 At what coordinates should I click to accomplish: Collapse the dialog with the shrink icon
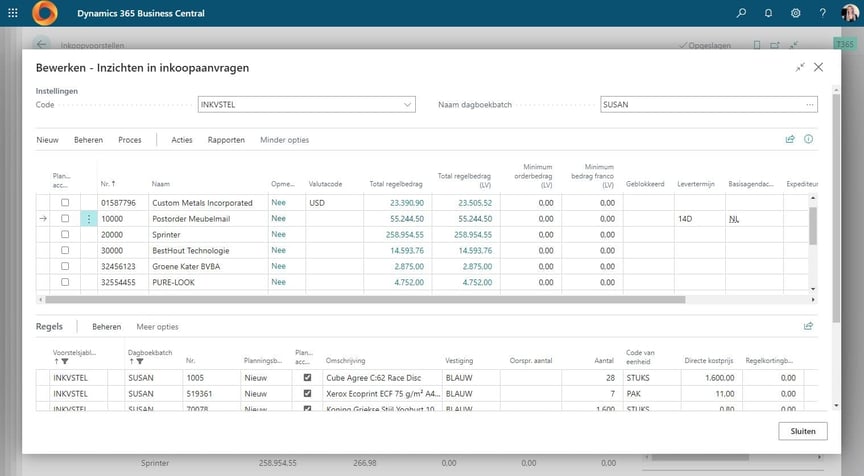click(800, 67)
